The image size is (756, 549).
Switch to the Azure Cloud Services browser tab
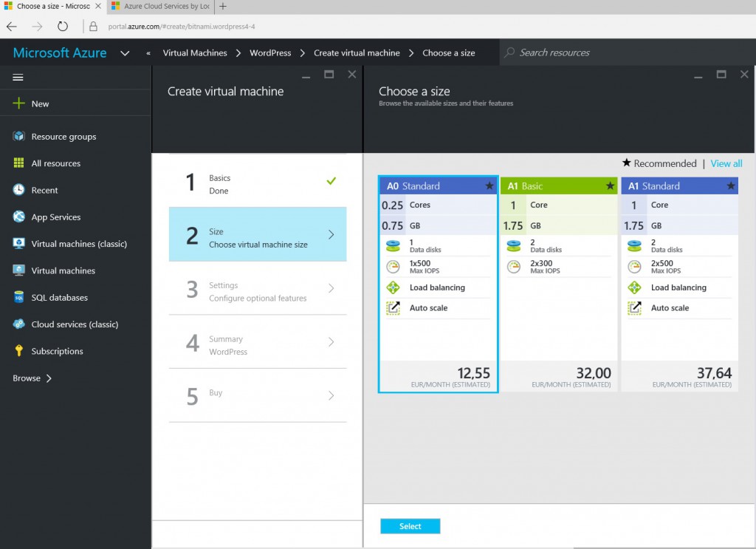[x=160, y=6]
